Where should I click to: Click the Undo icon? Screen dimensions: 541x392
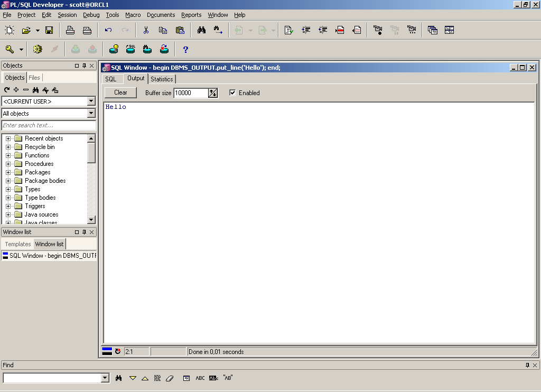coord(109,30)
